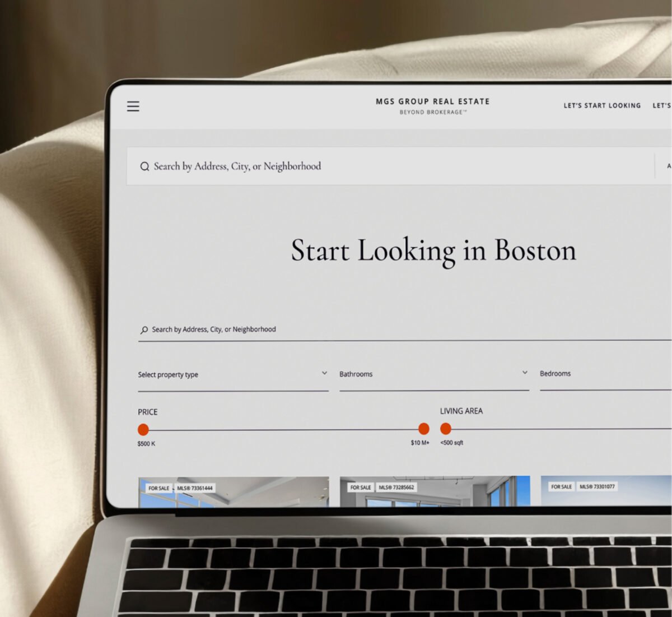
Task: Click the LIVING AREA label
Action: tap(461, 411)
